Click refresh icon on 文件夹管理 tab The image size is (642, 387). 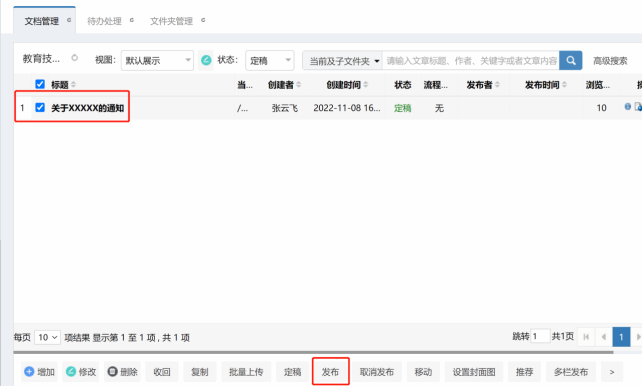click(203, 20)
